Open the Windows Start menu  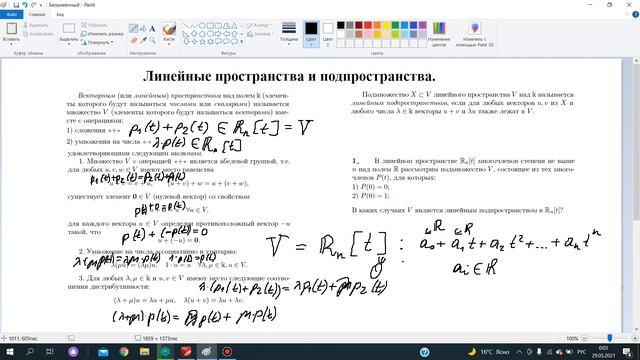pos(9,351)
